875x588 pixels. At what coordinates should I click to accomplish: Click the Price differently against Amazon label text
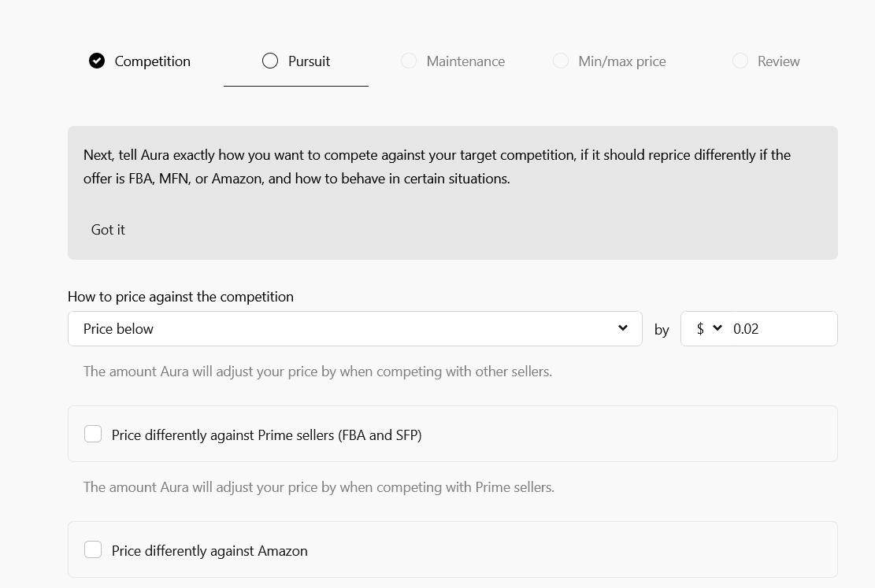(209, 551)
